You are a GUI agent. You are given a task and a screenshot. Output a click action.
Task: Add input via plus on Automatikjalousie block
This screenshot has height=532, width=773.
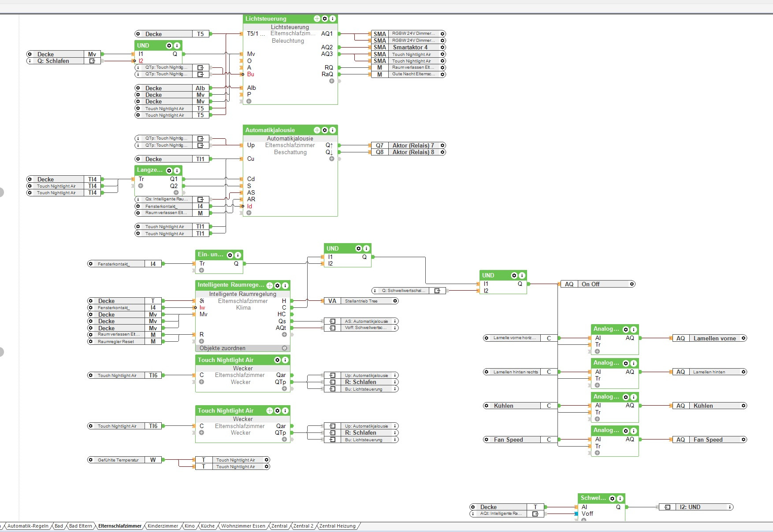[x=249, y=213]
